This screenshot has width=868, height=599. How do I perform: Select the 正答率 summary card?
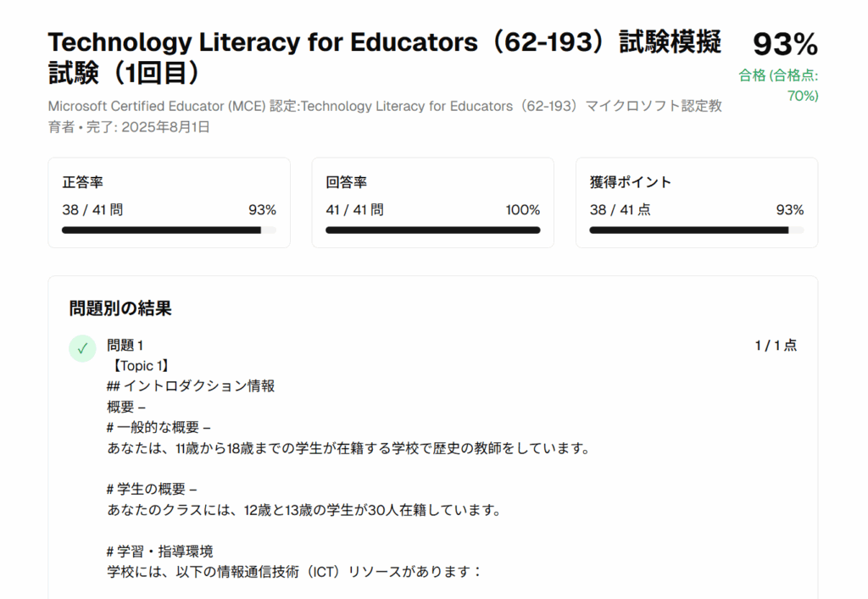coord(169,202)
